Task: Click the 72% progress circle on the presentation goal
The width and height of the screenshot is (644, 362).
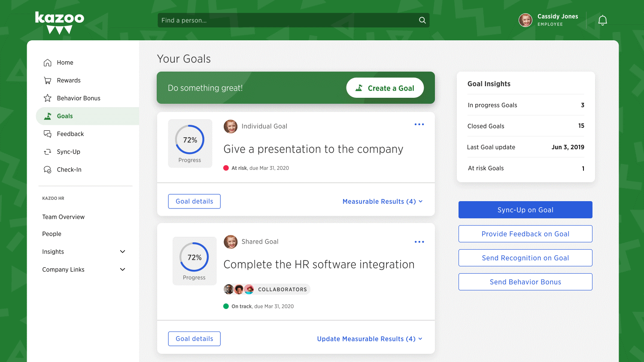Action: [190, 140]
